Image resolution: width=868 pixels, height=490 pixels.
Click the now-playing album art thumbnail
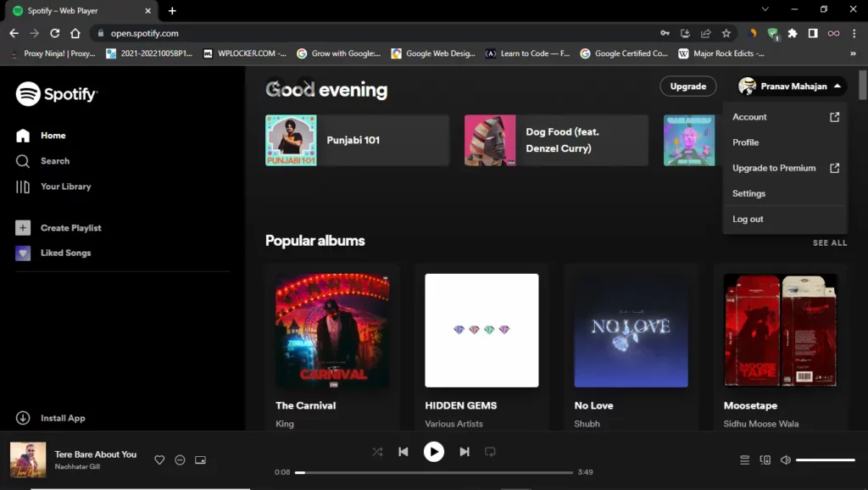coord(28,459)
